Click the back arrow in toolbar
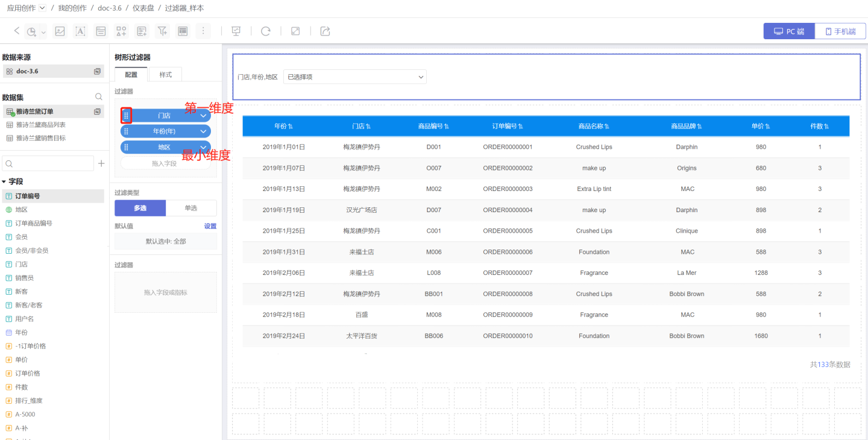The width and height of the screenshot is (868, 440). (x=16, y=31)
